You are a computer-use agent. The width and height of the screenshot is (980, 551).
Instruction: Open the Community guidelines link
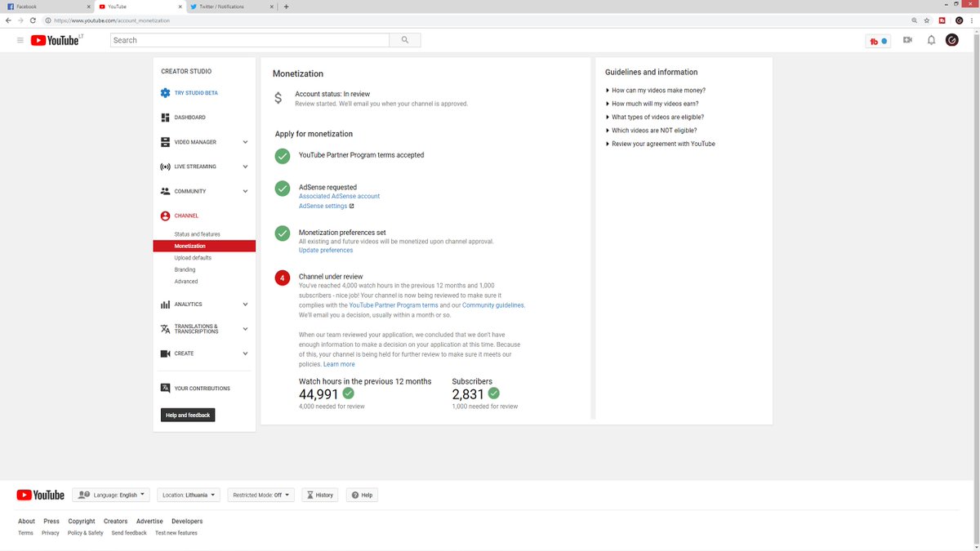pos(493,304)
